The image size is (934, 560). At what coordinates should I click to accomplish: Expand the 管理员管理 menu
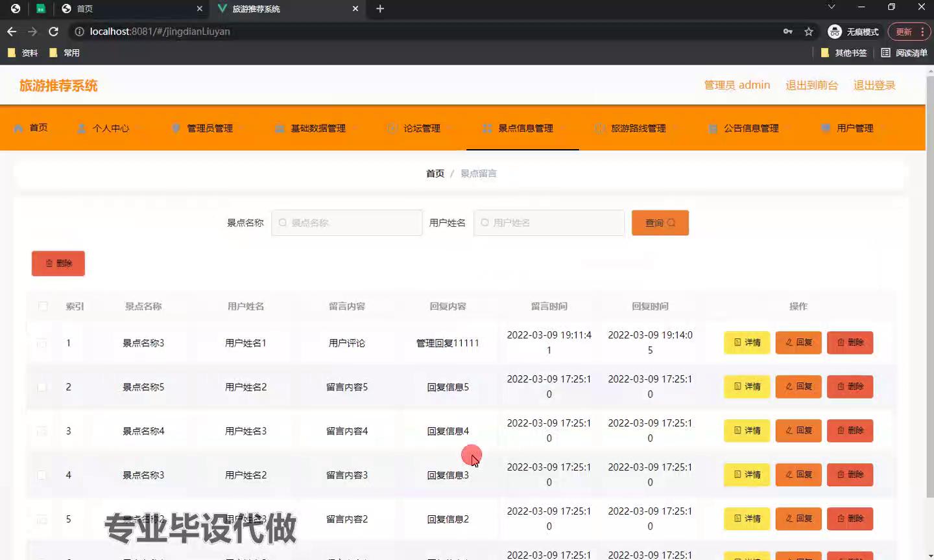pyautogui.click(x=210, y=128)
